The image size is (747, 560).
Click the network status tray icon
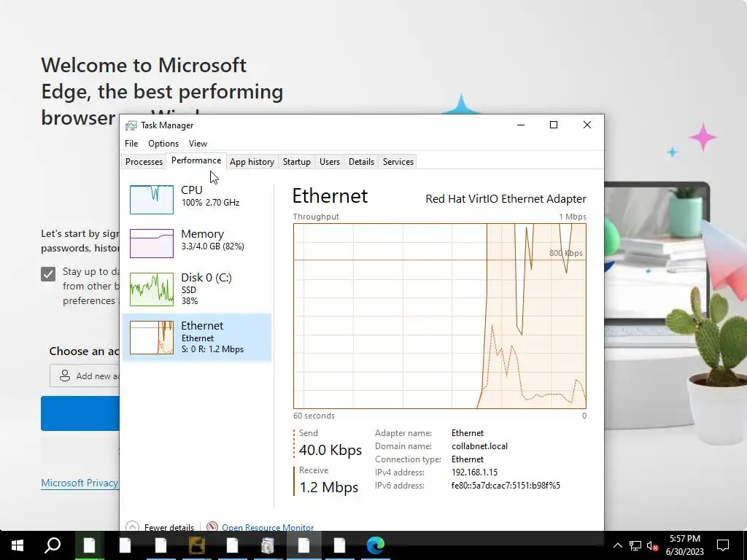point(635,545)
